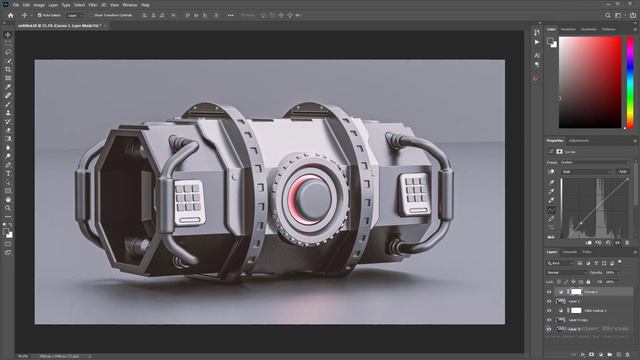640x360 pixels.
Task: Select the Hand tool
Action: pyautogui.click(x=8, y=200)
